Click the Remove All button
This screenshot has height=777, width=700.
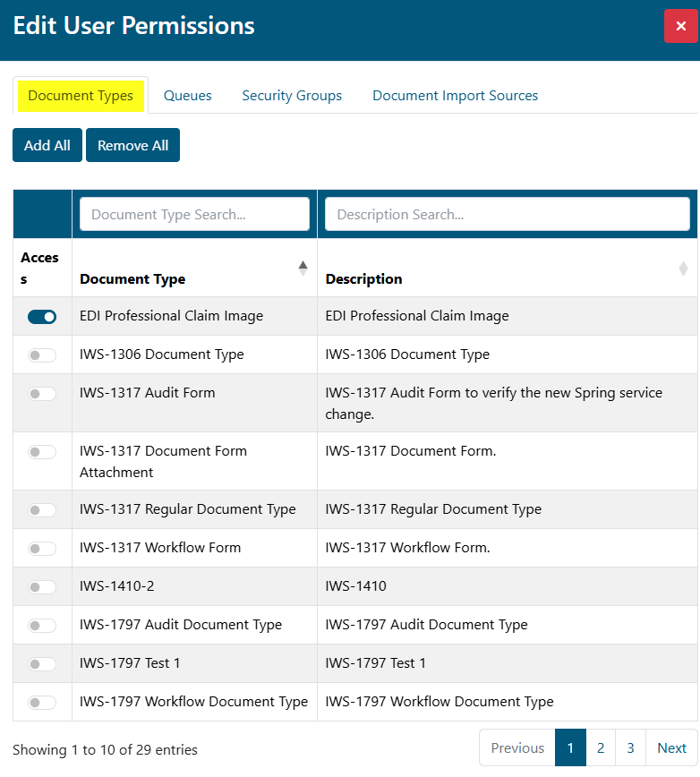click(132, 145)
